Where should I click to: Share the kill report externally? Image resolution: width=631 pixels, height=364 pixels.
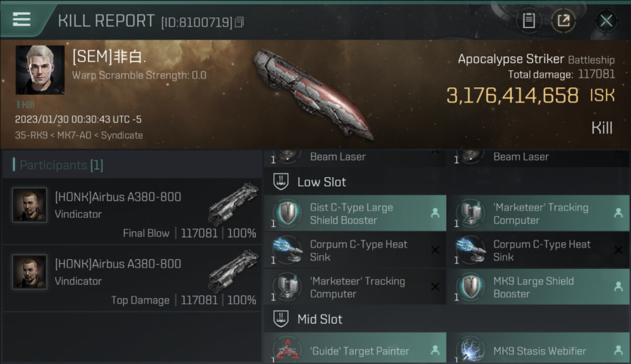[564, 20]
